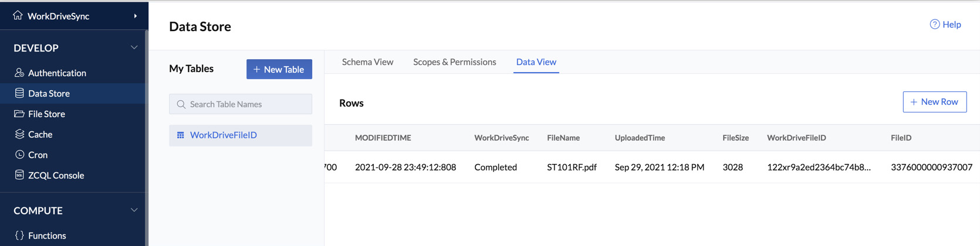Screen dimensions: 980x246
Task: Click the Help question mark icon
Action: click(934, 24)
